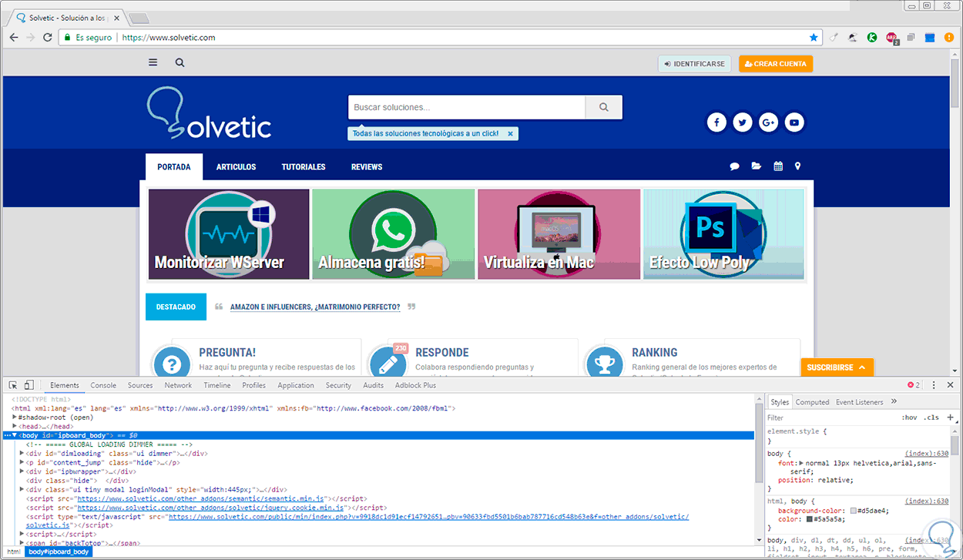Screen dimensions: 963x560
Task: Open the Almacena gratis thumbnail
Action: coord(394,234)
